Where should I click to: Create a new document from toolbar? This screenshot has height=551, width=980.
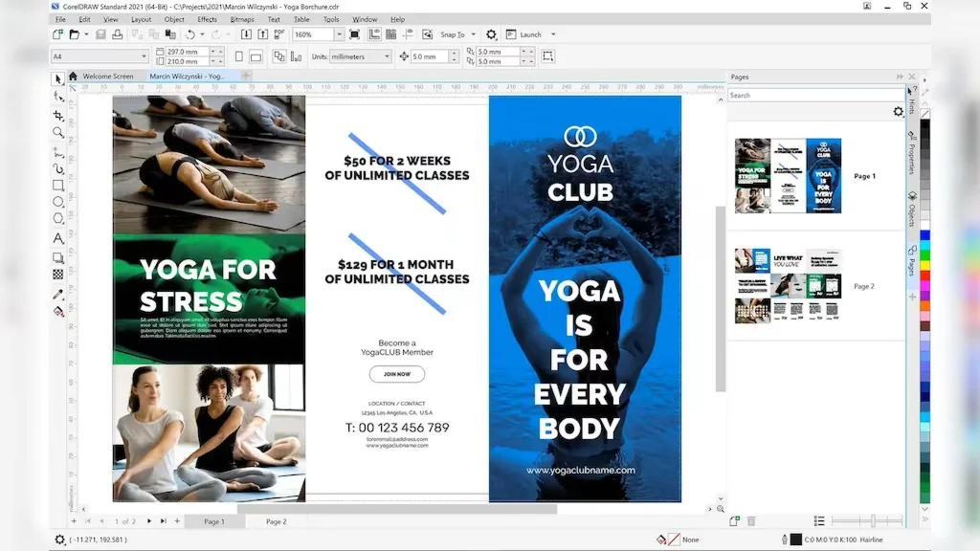(57, 34)
